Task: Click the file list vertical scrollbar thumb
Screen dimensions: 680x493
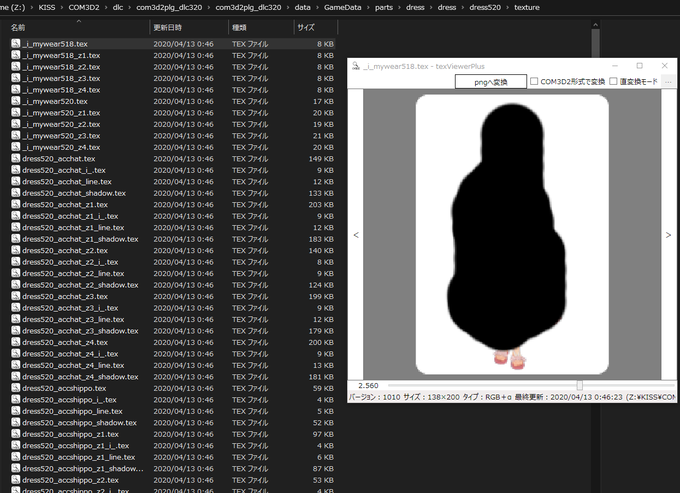Action: pyautogui.click(x=595, y=42)
